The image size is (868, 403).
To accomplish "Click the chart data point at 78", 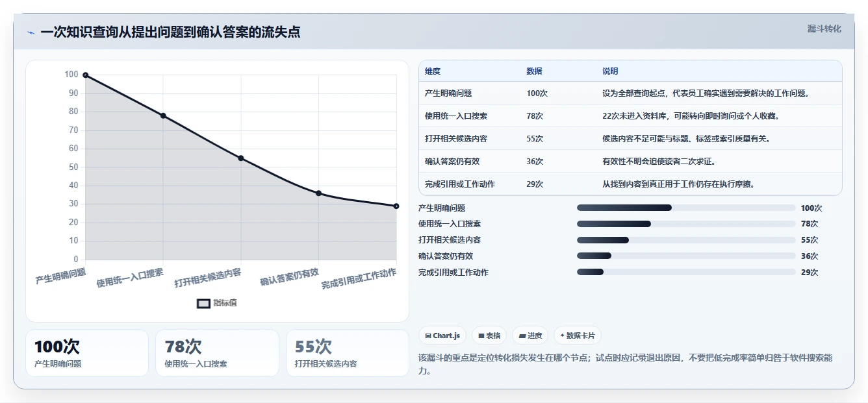I will (x=163, y=116).
